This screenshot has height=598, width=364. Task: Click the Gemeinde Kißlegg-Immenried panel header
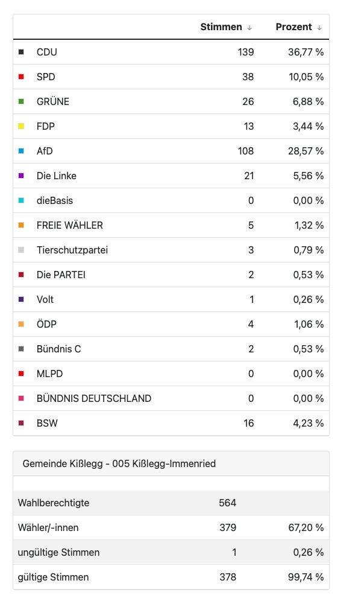pyautogui.click(x=119, y=463)
